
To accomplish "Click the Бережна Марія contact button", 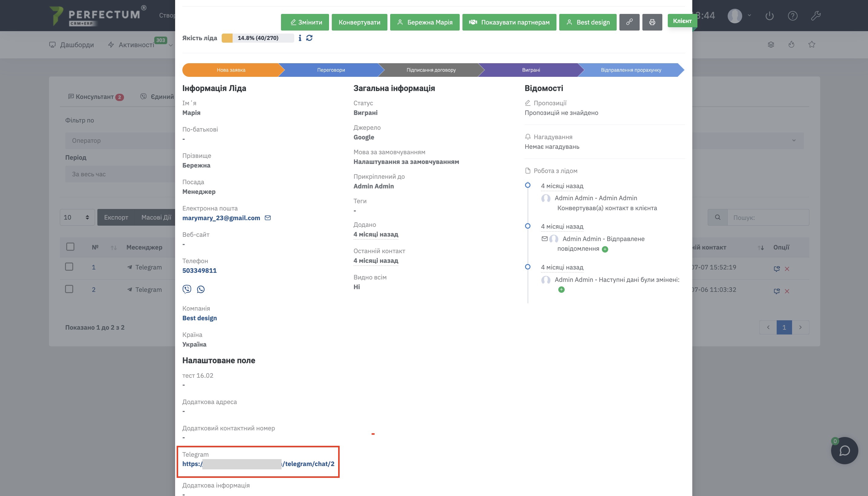I will click(x=425, y=22).
